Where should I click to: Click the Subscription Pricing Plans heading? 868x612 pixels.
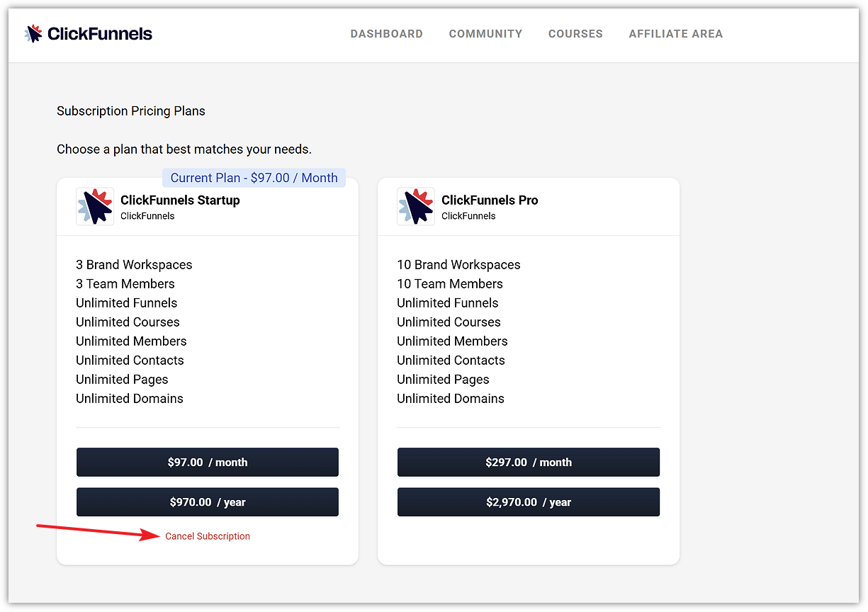coord(130,111)
